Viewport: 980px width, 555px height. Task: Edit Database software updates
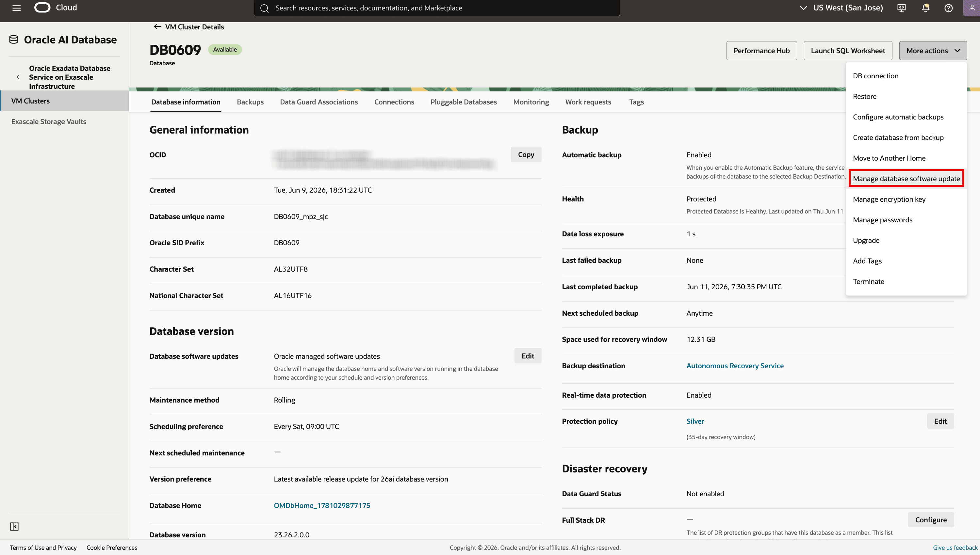[528, 356]
